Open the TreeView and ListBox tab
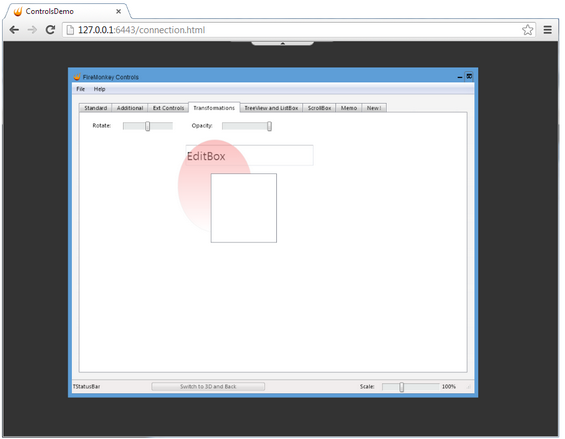This screenshot has width=565, height=439. pos(271,108)
